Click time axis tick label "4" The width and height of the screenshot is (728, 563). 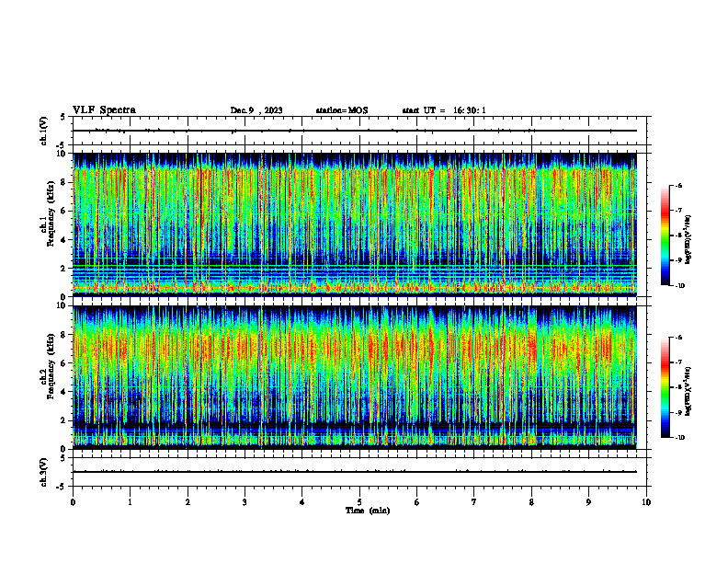click(301, 502)
